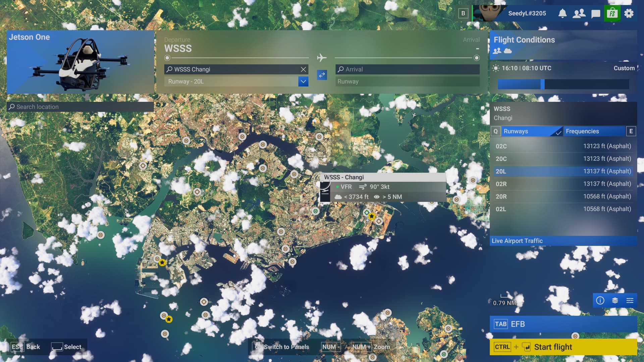Screen dimensions: 644x362
Task: Swap departure and arrival airports
Action: [322, 75]
